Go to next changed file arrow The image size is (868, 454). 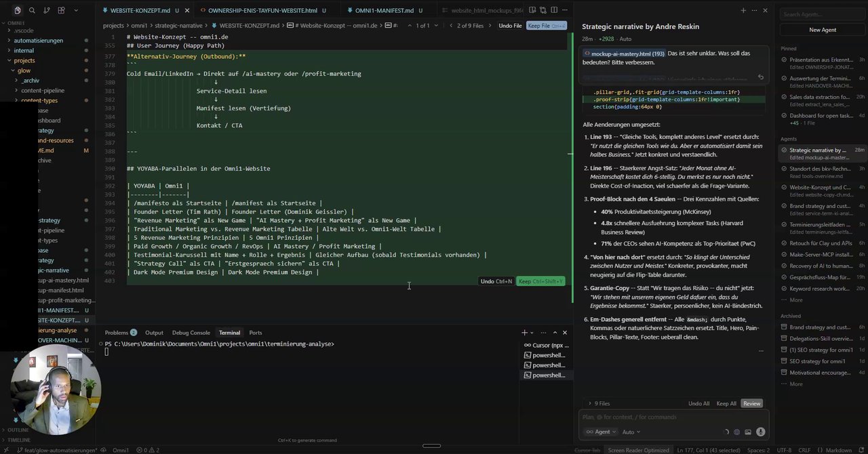pyautogui.click(x=492, y=26)
